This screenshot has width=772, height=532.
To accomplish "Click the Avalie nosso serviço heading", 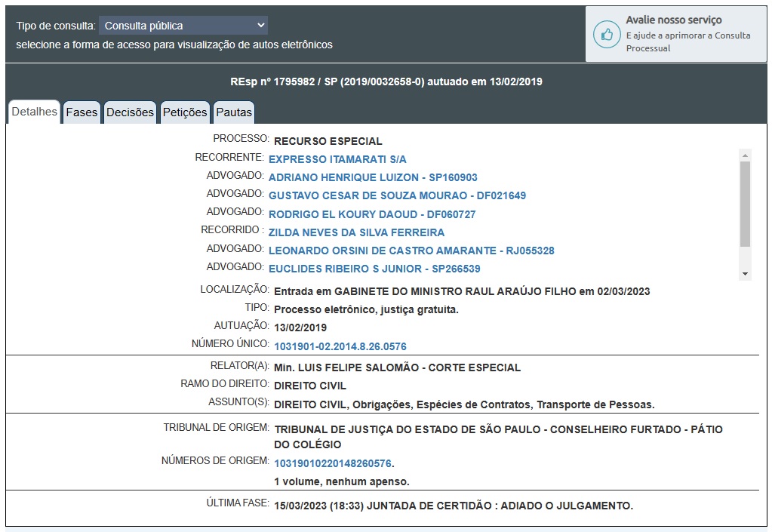I will tap(673, 20).
